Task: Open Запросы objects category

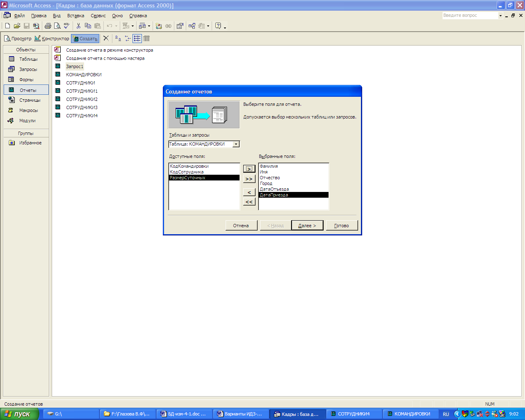Action: pos(26,69)
